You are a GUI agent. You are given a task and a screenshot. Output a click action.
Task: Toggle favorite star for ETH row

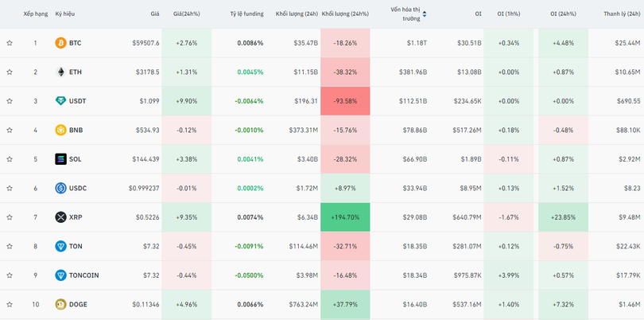point(10,72)
